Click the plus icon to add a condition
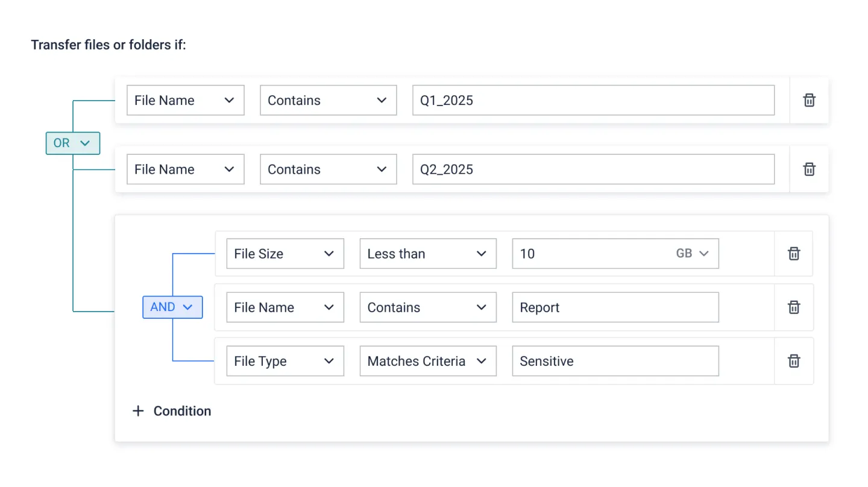Viewport: 868px width, 487px height. [139, 411]
